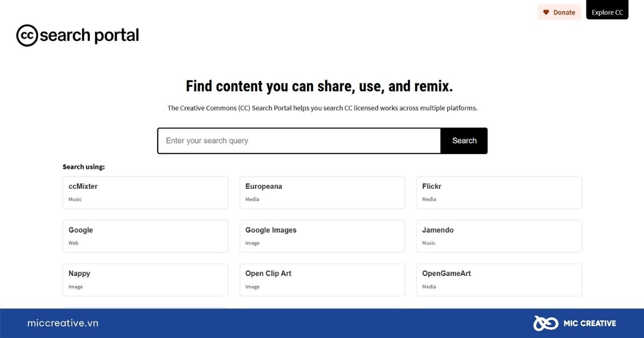Click the search query input field
This screenshot has width=644, height=338.
299,141
